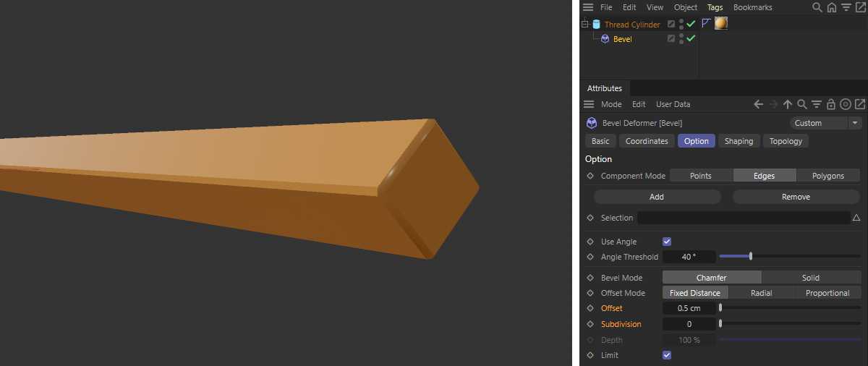
Task: Open the Object Manager hamburger menu
Action: (588, 7)
